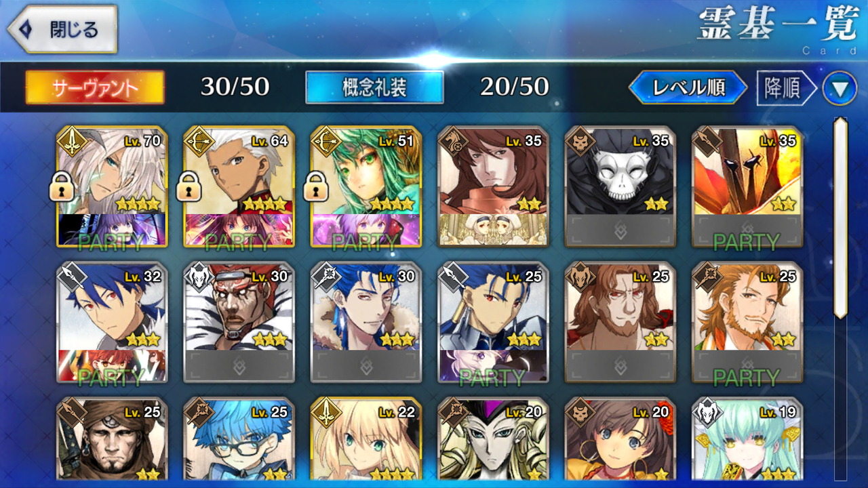This screenshot has height=488, width=868.
Task: Click the round blue filter triangle button
Action: coord(840,88)
